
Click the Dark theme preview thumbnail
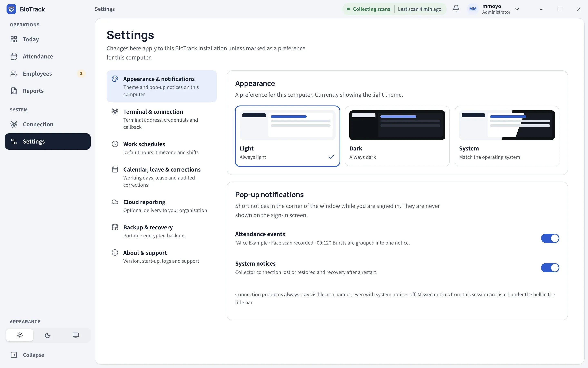(397, 125)
